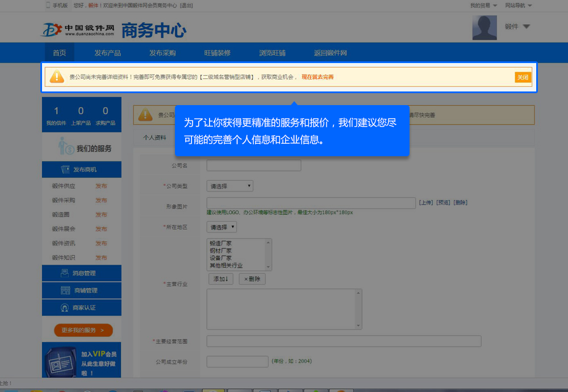Click the 消息管理 message icon

pos(66,273)
